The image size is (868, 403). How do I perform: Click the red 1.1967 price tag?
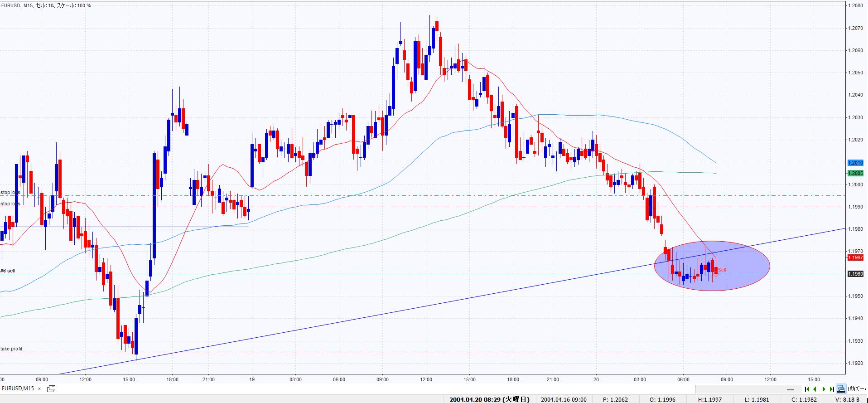(x=855, y=257)
